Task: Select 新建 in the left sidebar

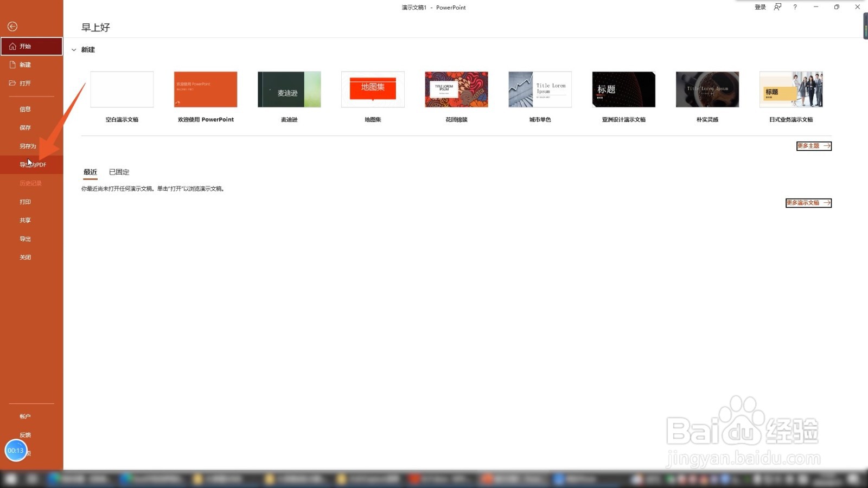Action: tap(31, 65)
